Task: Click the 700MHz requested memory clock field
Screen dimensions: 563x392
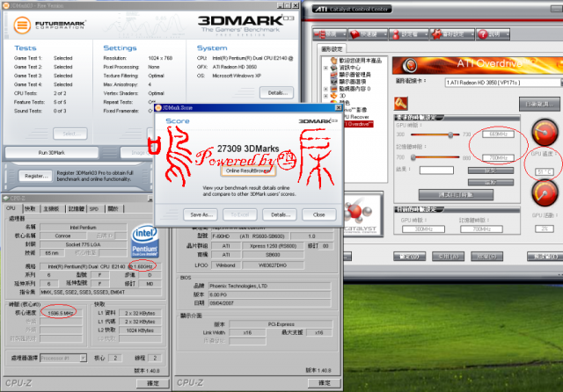Action: [498, 158]
